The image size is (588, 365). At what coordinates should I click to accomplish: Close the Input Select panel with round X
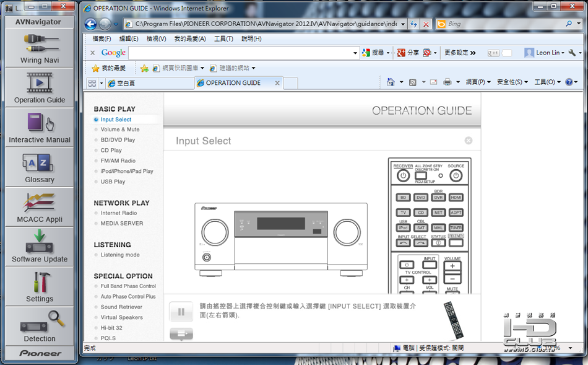click(469, 141)
